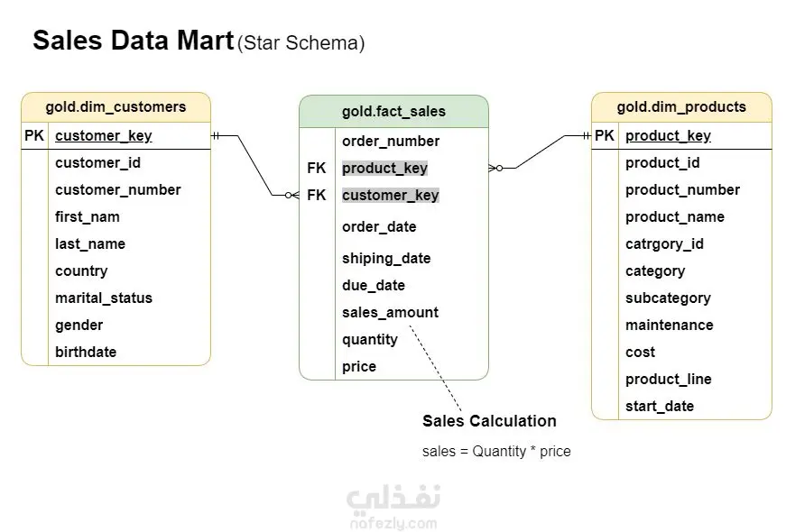Click the crow's foot connector beside fact_sales customer_key
This screenshot has height=532, width=786.
point(290,195)
